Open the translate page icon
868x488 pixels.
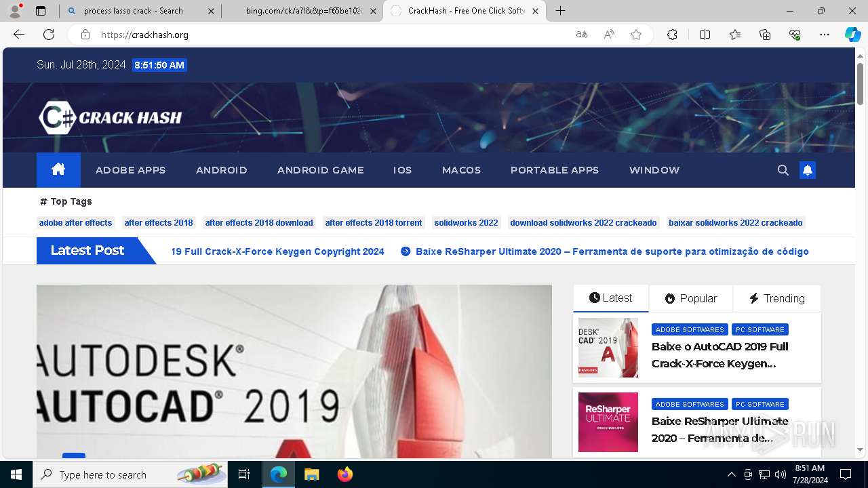(x=582, y=35)
